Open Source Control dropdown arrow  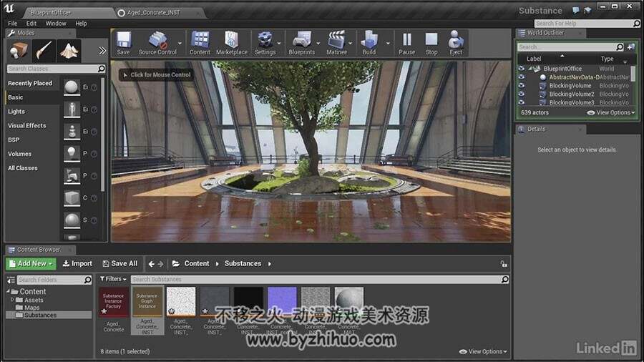tap(180, 43)
